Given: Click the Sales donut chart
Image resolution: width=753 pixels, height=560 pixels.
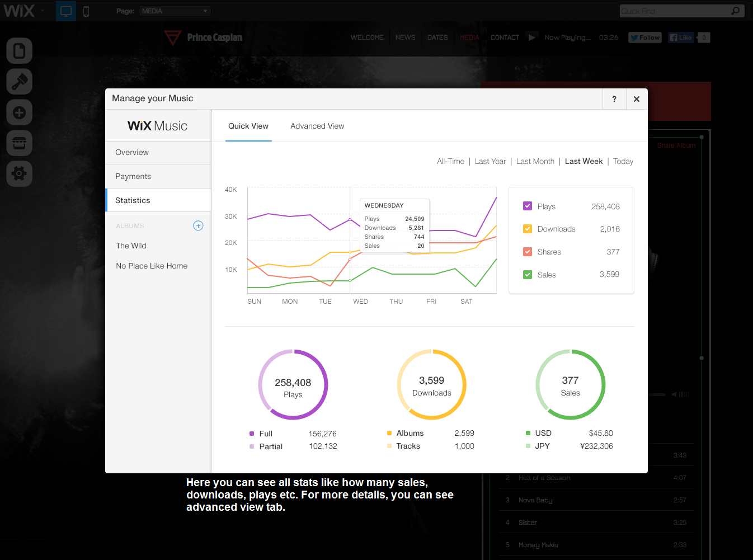Looking at the screenshot, I should tap(570, 384).
